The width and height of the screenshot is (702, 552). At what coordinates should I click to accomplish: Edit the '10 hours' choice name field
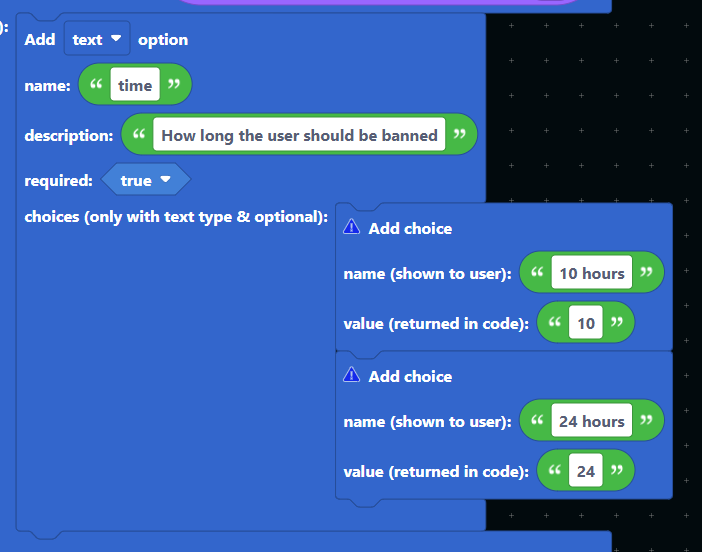click(591, 273)
